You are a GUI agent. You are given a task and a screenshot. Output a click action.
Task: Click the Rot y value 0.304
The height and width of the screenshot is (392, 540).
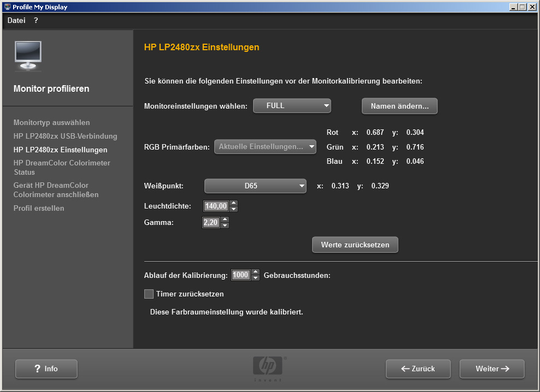(x=415, y=133)
